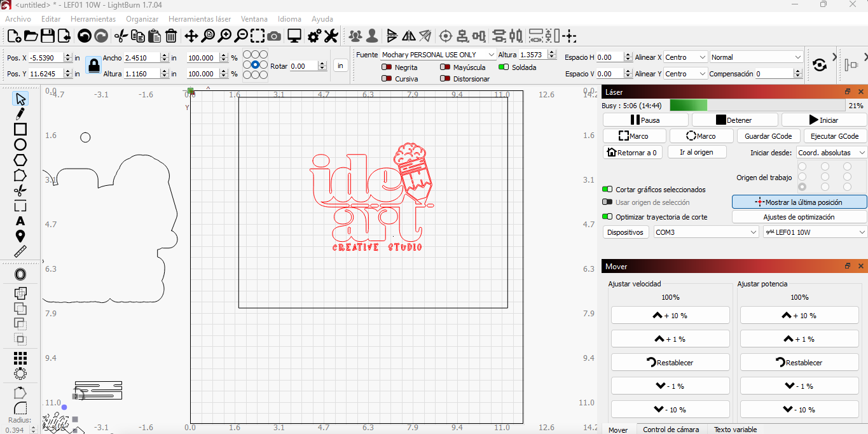Cut selection with the scissors toolbar icon
The width and height of the screenshot is (868, 434).
point(121,36)
